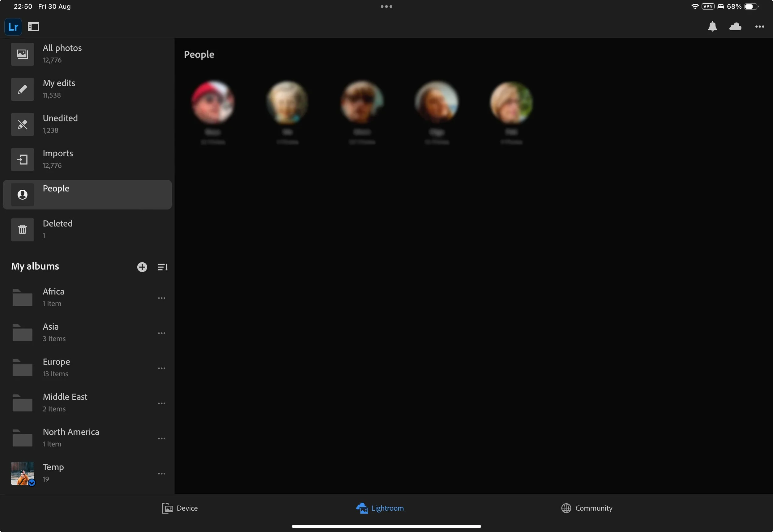The width and height of the screenshot is (773, 532).
Task: Open All photos library view
Action: [62, 54]
